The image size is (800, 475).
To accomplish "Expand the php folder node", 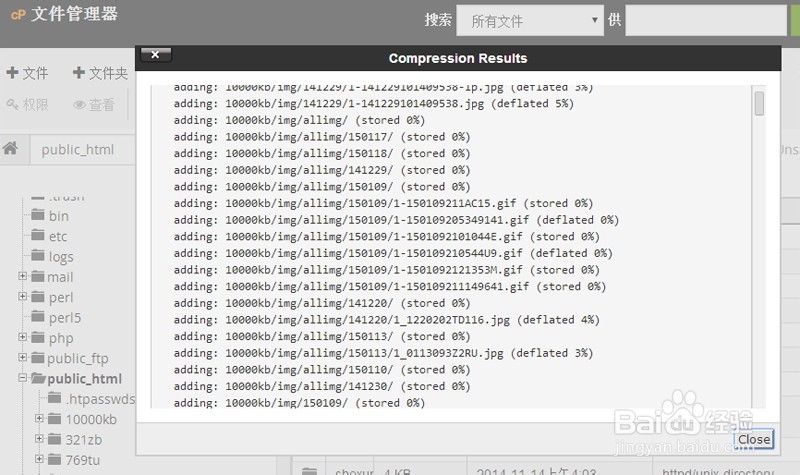I will click(x=22, y=337).
